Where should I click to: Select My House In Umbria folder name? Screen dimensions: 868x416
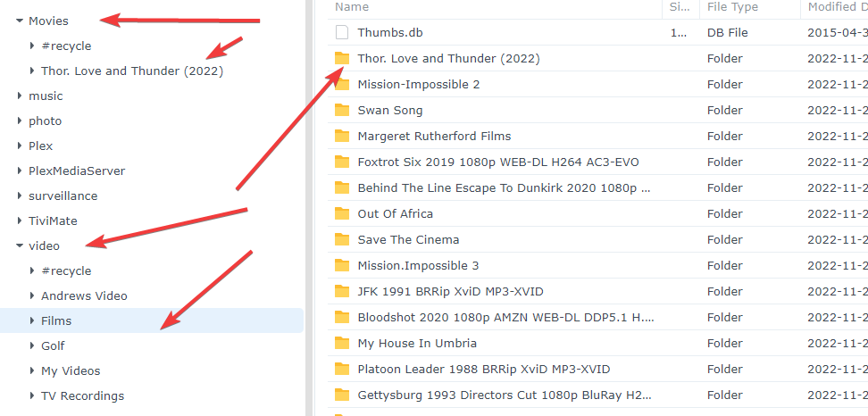click(x=417, y=343)
